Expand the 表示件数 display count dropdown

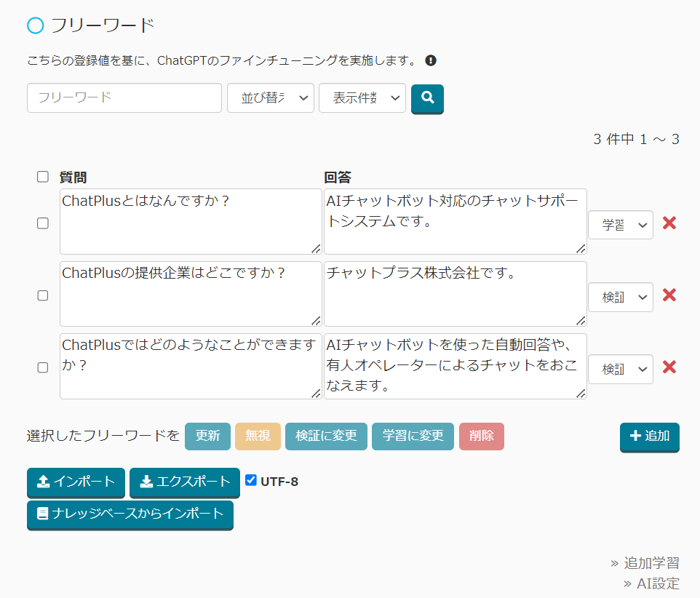(362, 98)
